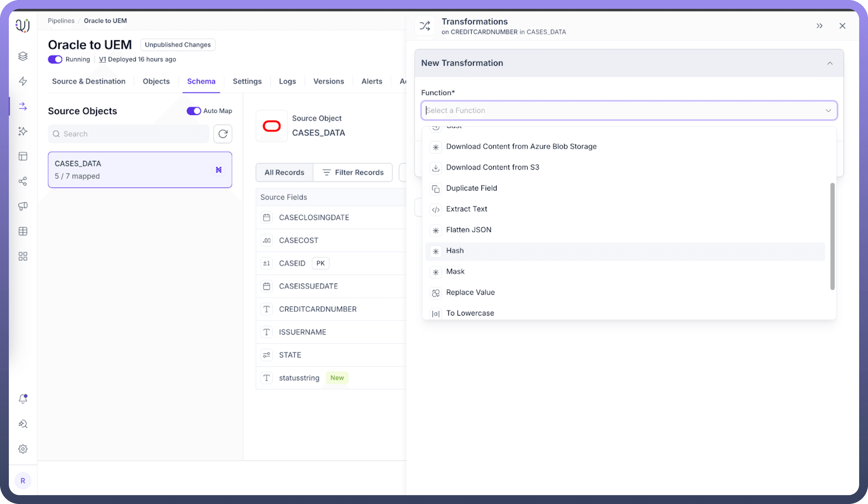The image size is (868, 504).
Task: Disable the Auto Map toggle
Action: pyautogui.click(x=194, y=111)
